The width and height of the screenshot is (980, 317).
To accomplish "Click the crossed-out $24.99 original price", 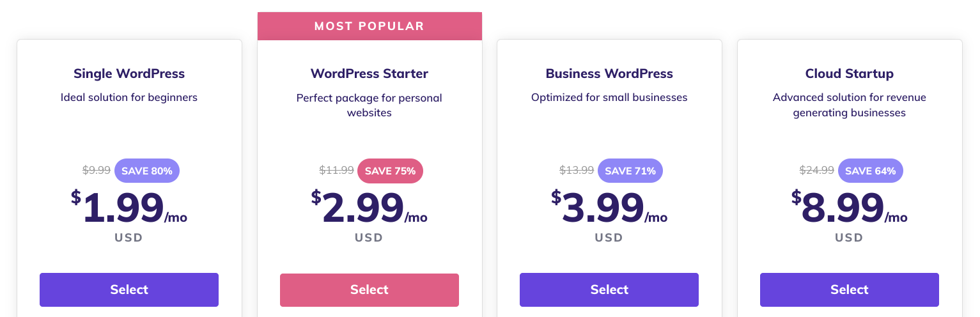I will point(817,171).
